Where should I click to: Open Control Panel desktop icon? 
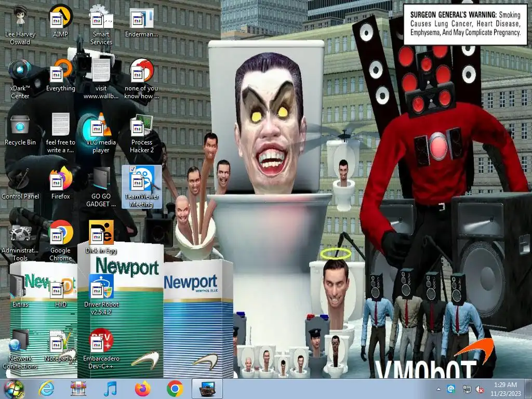(x=20, y=183)
